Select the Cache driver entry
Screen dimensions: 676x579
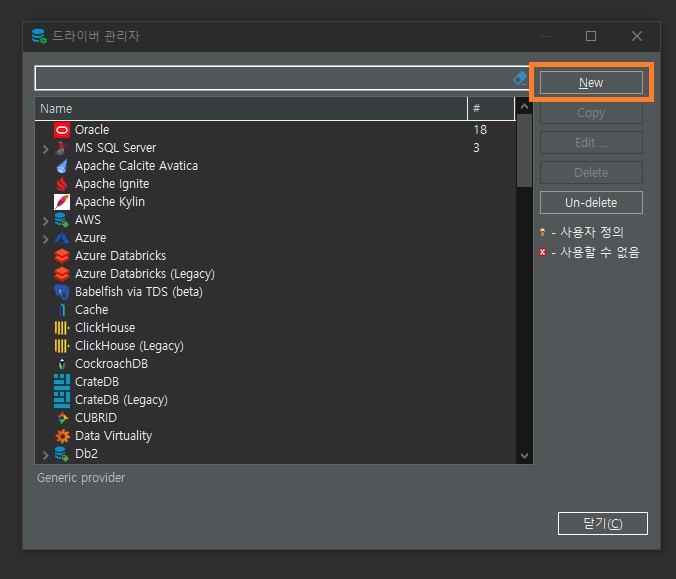click(x=275, y=310)
